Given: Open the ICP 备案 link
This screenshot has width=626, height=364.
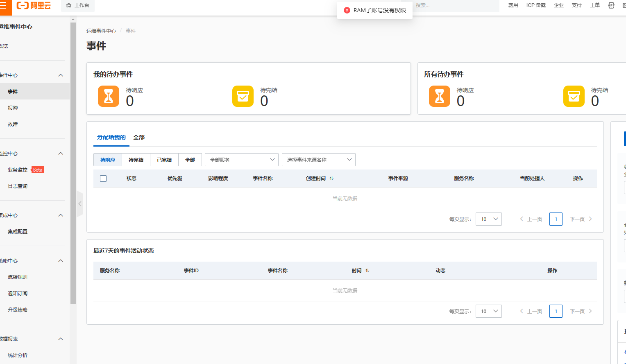Looking at the screenshot, I should (x=536, y=5).
